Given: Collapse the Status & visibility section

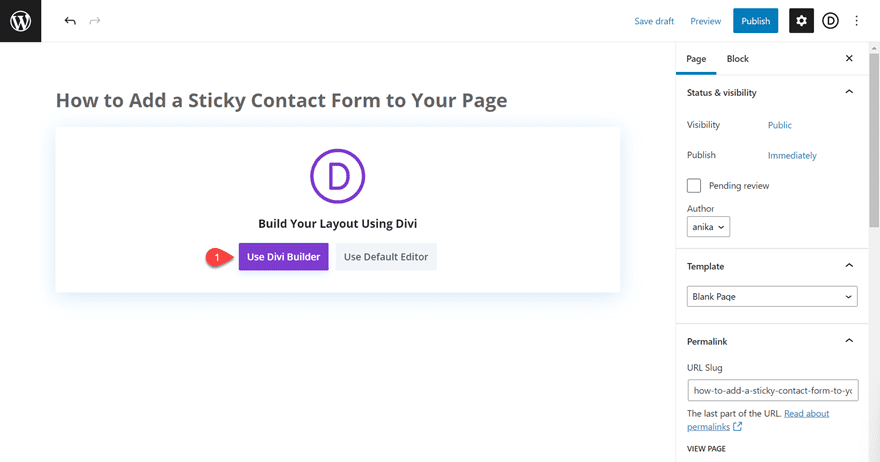Looking at the screenshot, I should 849,92.
